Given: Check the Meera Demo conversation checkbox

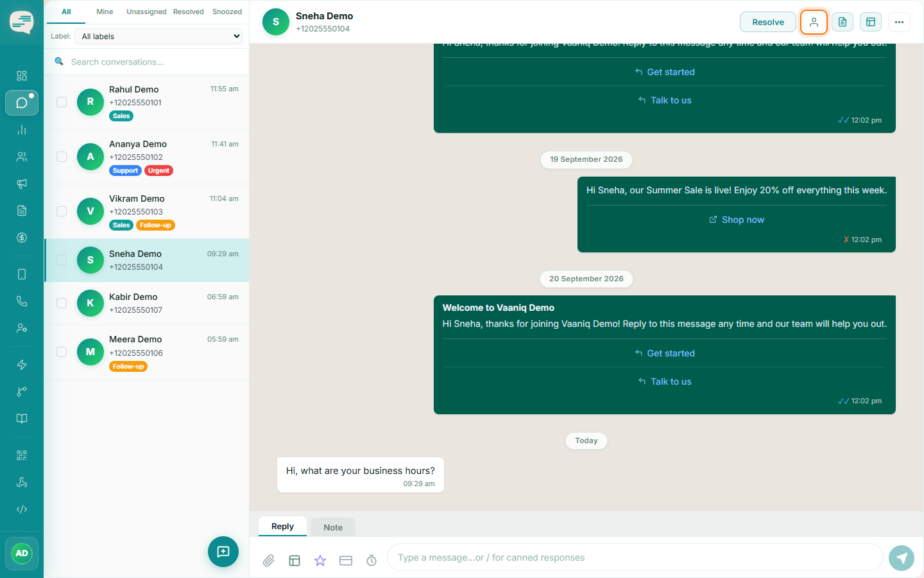Looking at the screenshot, I should pyautogui.click(x=62, y=352).
